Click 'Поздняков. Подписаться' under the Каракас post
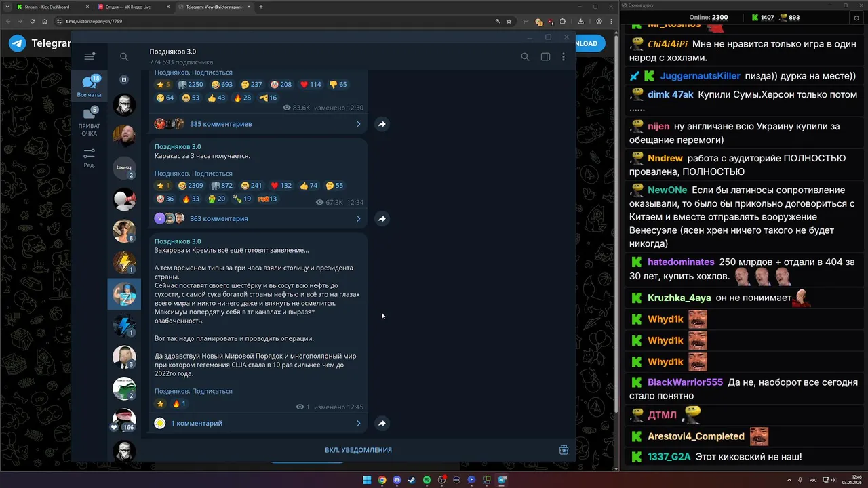Screen dimensions: 868x488 [x=193, y=173]
